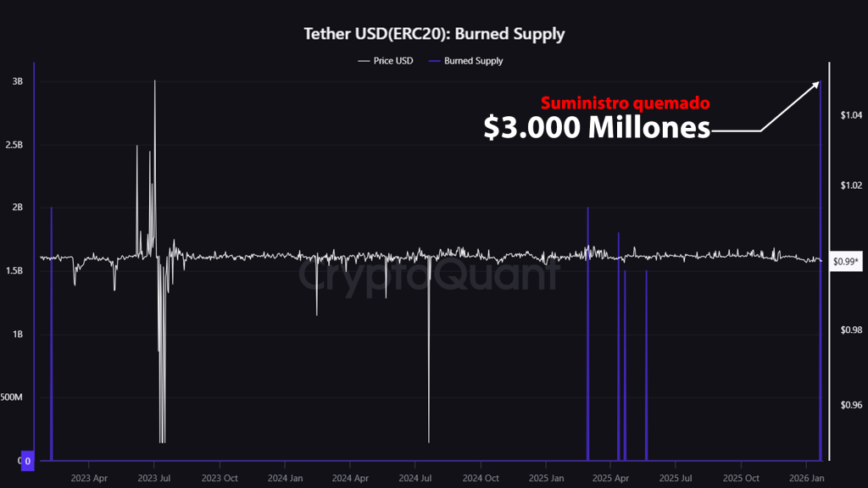Click the 2023 Jul x-axis label
This screenshot has height=488, width=868.
pyautogui.click(x=153, y=478)
